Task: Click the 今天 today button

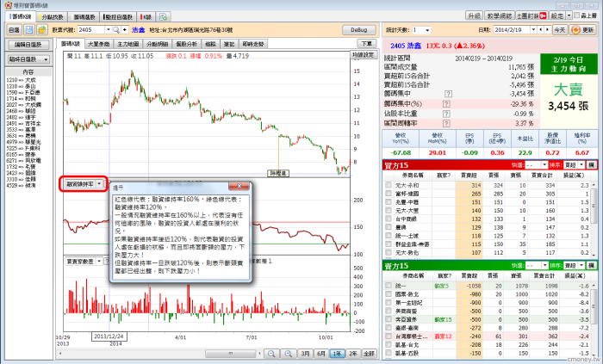Action: click(560, 29)
